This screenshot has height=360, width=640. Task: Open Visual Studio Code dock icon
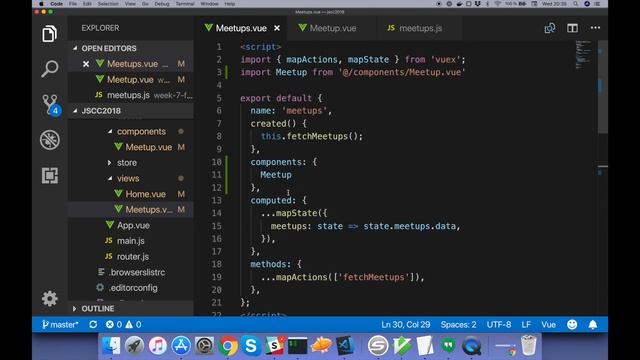click(345, 346)
